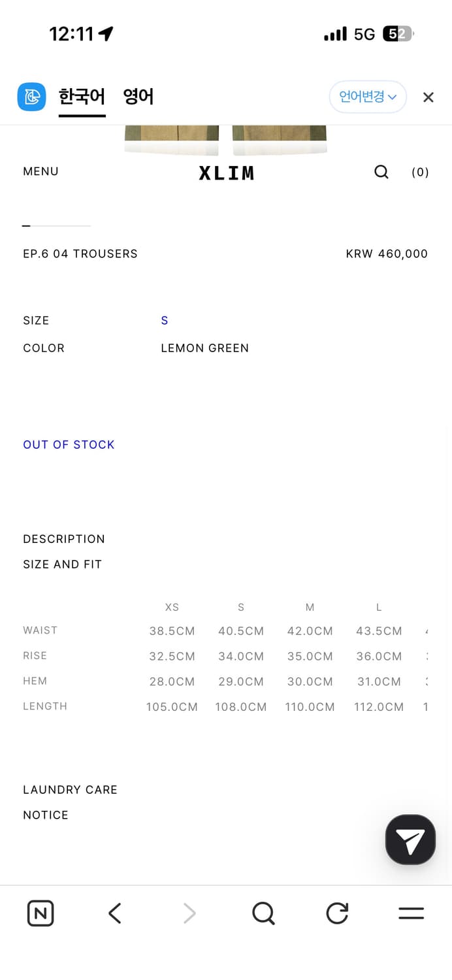Switch to the 영어 tab
This screenshot has height=980, width=452.
coord(138,97)
